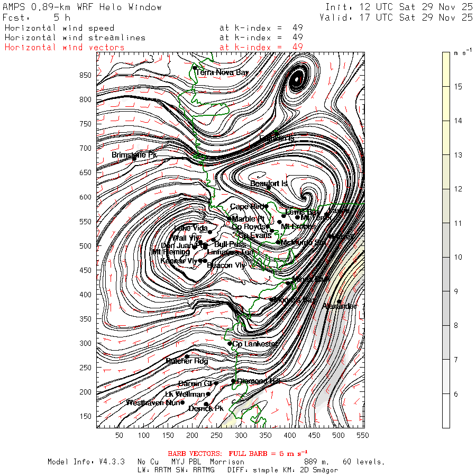Screen dimensions: 476x476
Task: Click the cyclonic vortex center near top right
Action: (x=297, y=79)
